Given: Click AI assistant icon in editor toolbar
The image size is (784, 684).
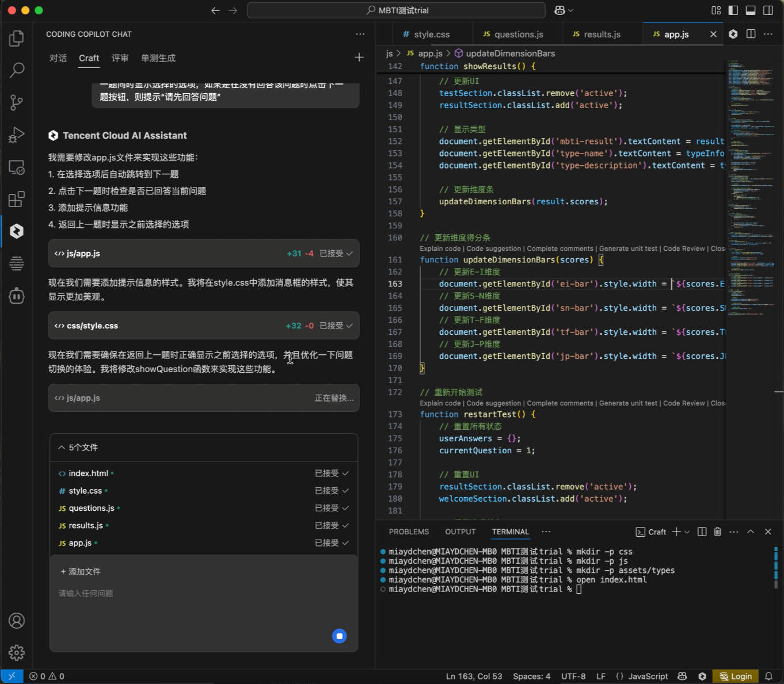Looking at the screenshot, I should (733, 34).
